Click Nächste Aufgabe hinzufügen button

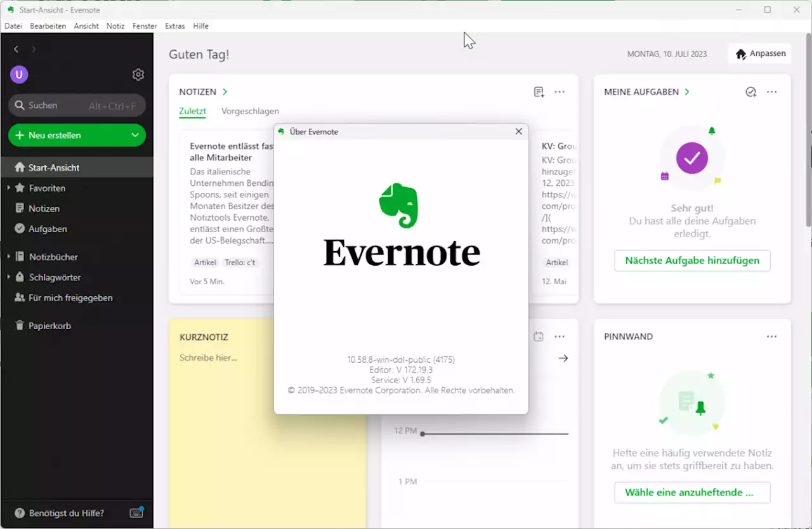coord(692,261)
